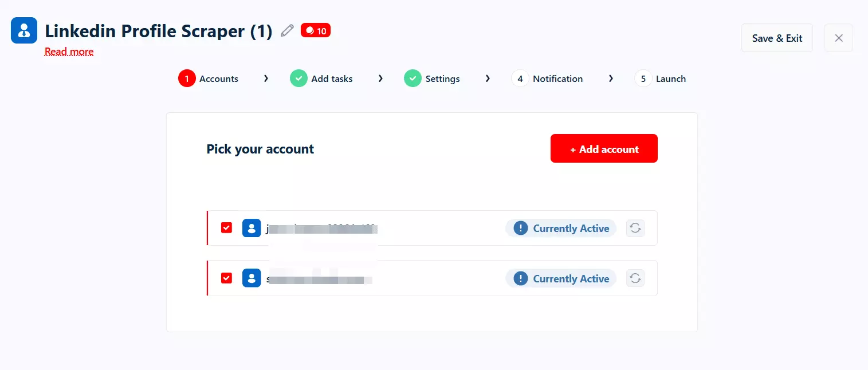Refresh the second account starting with s

tap(635, 278)
